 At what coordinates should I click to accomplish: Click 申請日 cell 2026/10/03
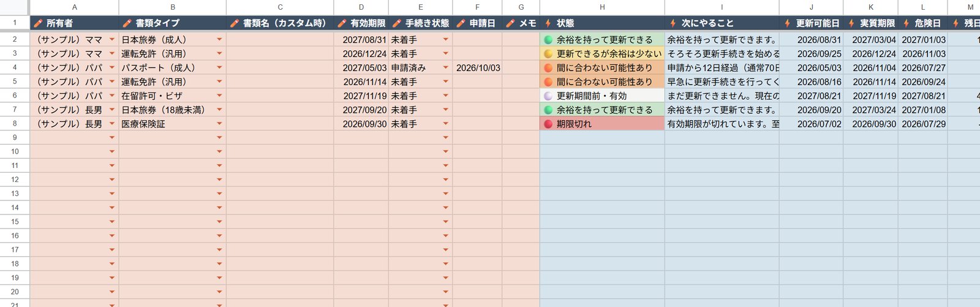pos(478,68)
